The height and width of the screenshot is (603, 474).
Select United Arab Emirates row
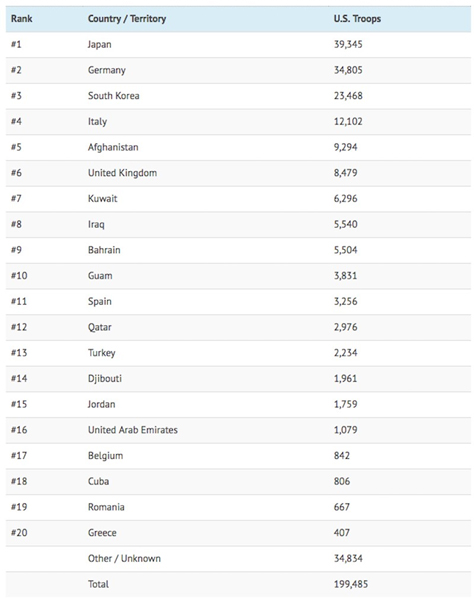[x=238, y=430]
